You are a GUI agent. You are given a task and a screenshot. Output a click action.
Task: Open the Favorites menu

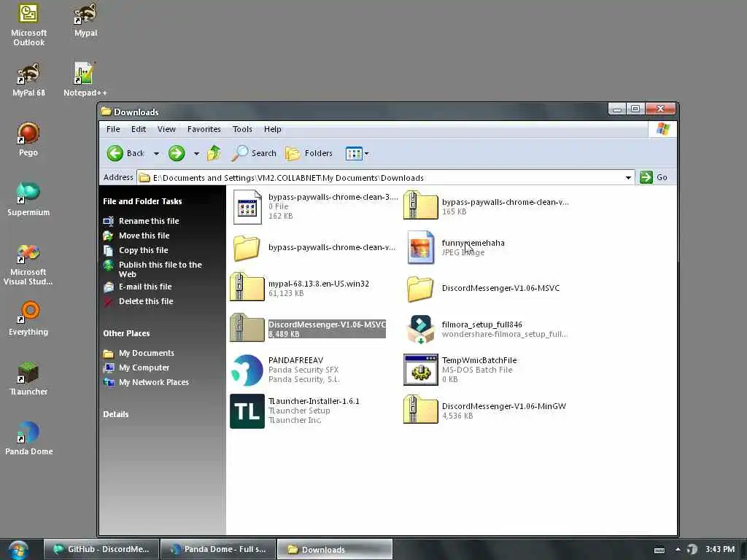pyautogui.click(x=204, y=129)
